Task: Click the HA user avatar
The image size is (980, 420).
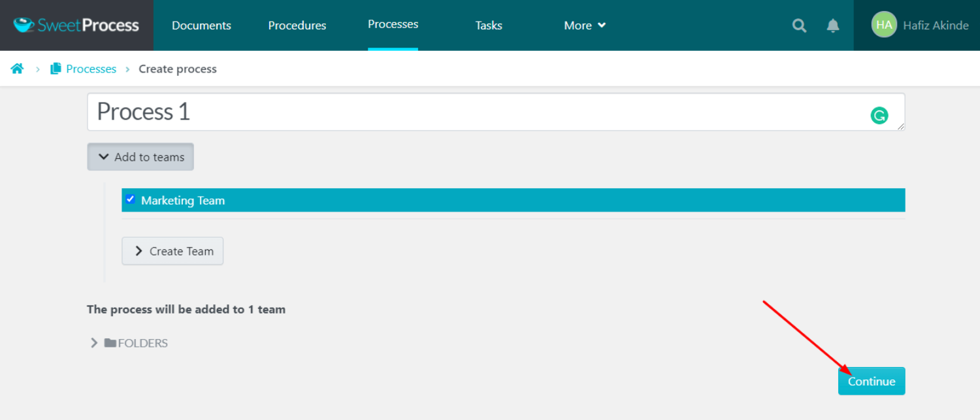Action: (883, 25)
